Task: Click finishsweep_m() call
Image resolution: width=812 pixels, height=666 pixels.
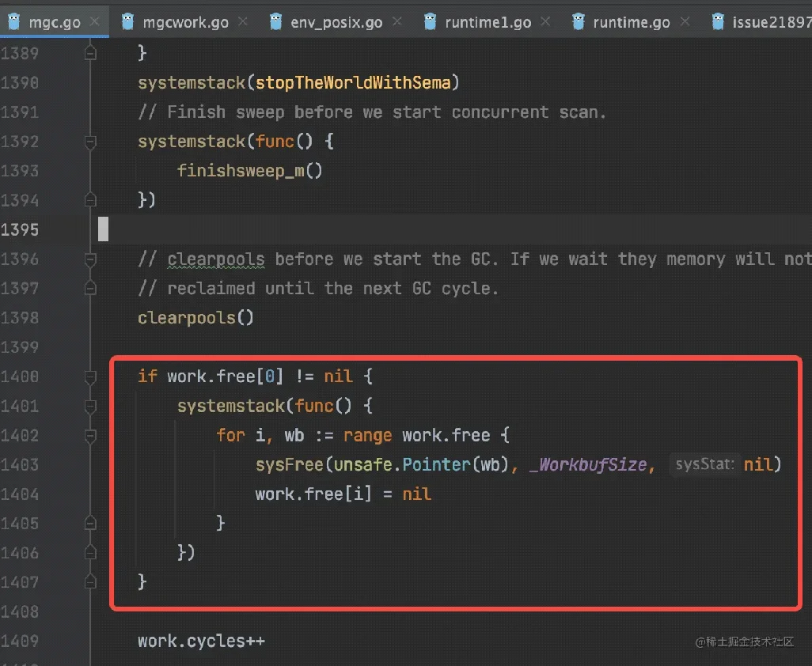Action: click(249, 171)
